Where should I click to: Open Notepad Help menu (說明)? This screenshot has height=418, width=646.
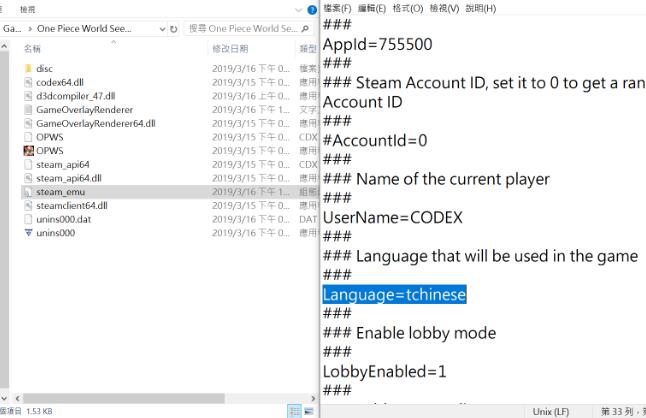480,8
